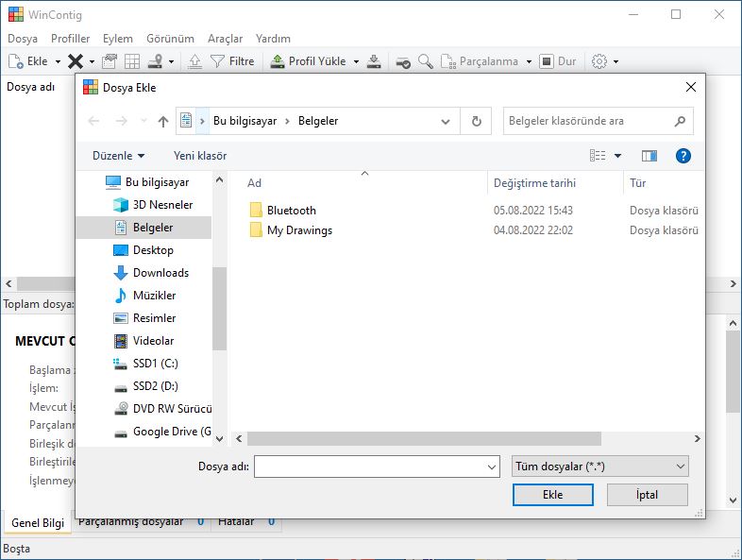Click the gear settings toolbar icon
This screenshot has height=560, width=742.
[x=599, y=61]
